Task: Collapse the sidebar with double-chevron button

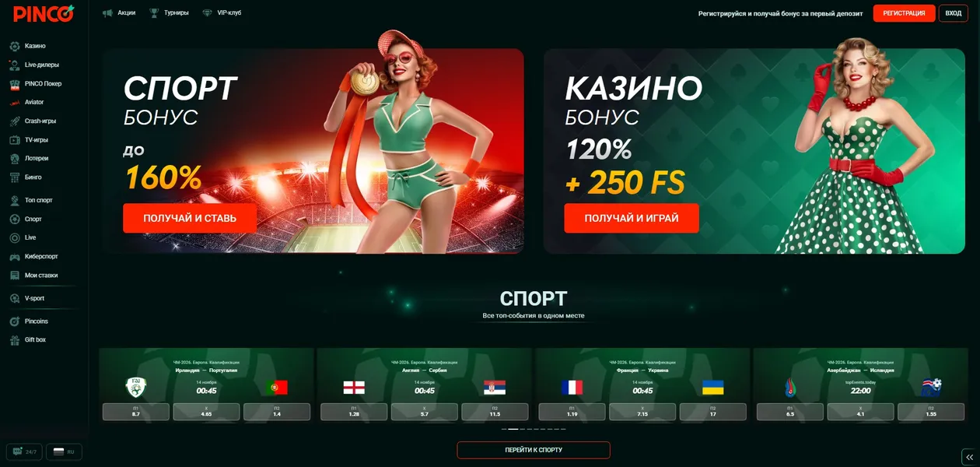Action: (969, 457)
